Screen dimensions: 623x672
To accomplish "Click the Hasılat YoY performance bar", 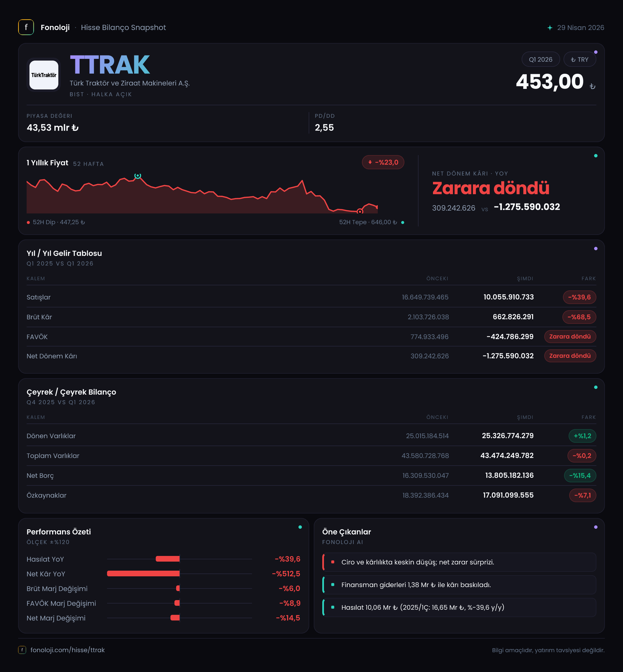I will click(x=168, y=559).
